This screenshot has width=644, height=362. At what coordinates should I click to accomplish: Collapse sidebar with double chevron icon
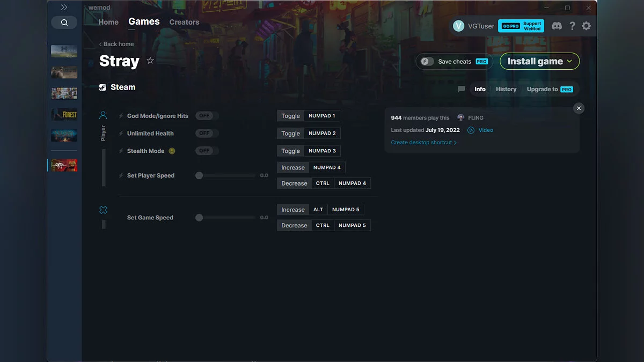pyautogui.click(x=64, y=8)
